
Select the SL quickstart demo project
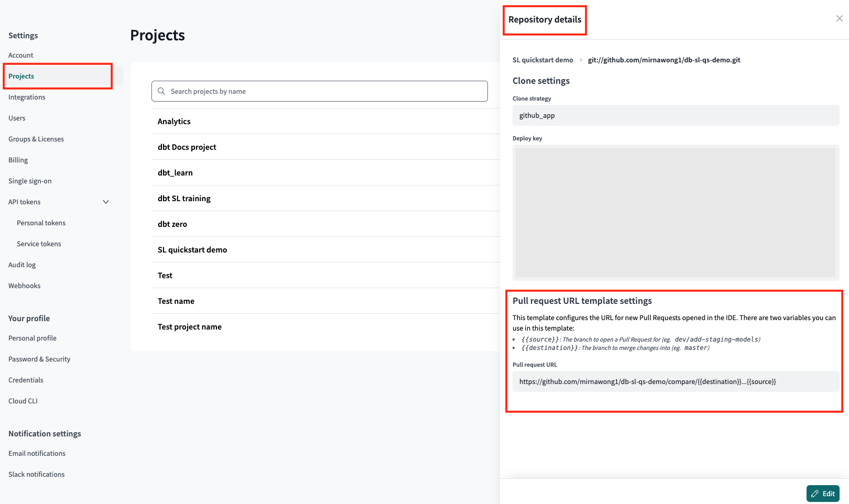tap(192, 249)
